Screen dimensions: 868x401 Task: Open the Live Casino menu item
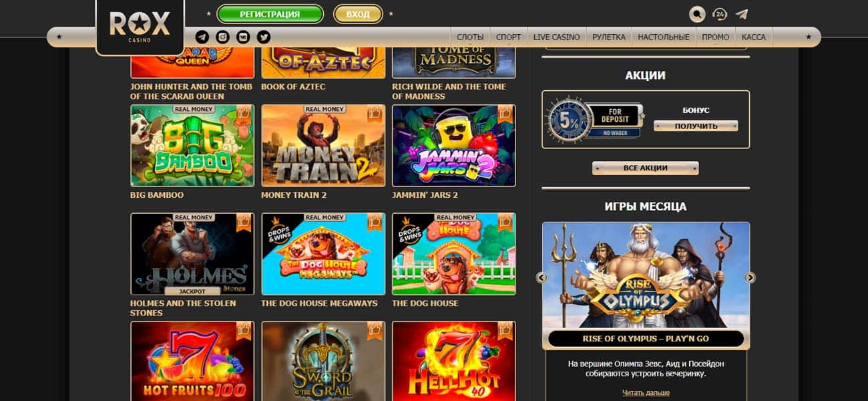pos(556,37)
